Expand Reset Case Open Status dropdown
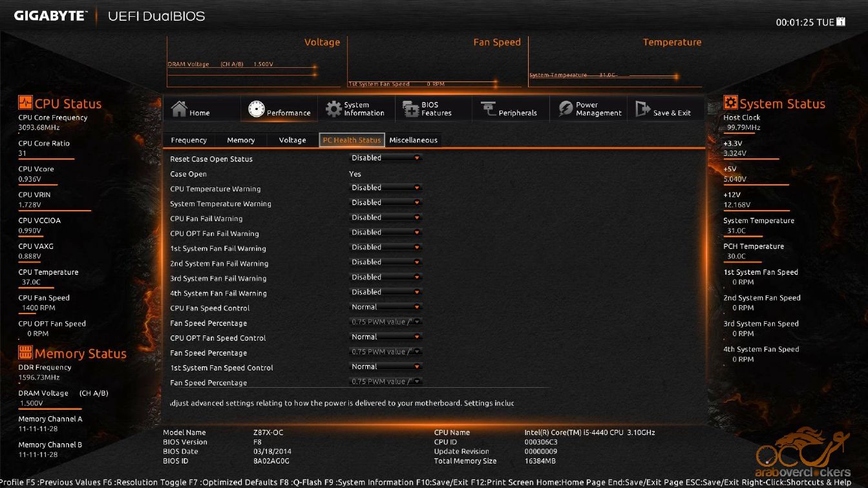Screen dimensions: 868x488 point(386,158)
